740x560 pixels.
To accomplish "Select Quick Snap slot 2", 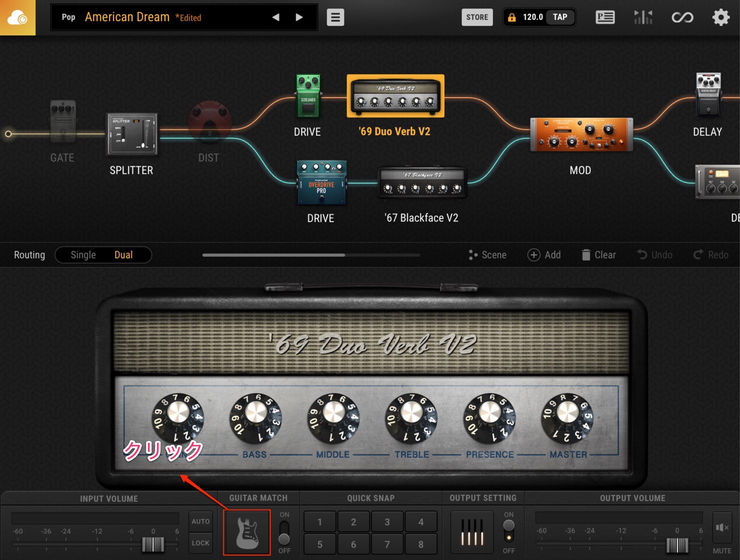I will pos(353,522).
